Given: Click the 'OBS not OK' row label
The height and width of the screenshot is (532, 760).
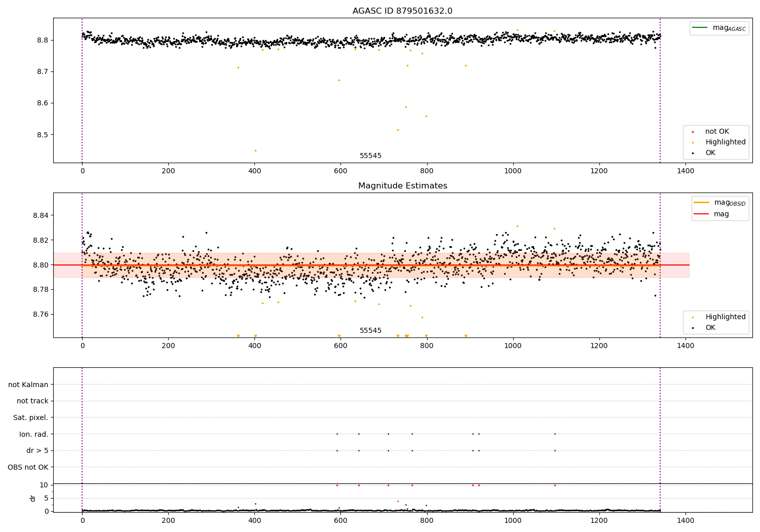Looking at the screenshot, I should [28, 467].
